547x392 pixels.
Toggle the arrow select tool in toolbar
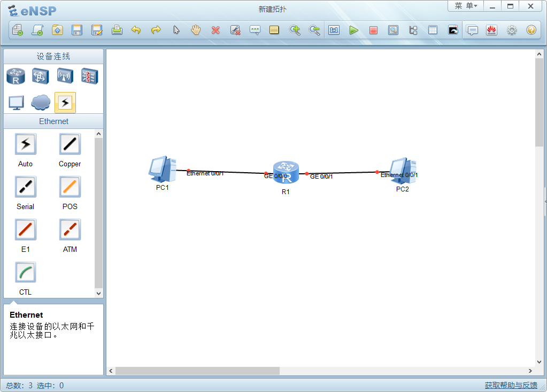[x=176, y=30]
